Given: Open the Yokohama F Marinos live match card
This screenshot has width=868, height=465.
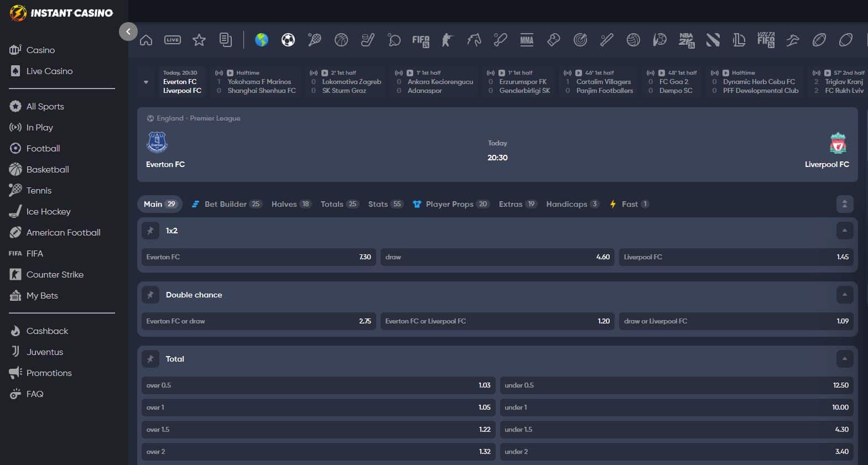Looking at the screenshot, I should click(256, 82).
